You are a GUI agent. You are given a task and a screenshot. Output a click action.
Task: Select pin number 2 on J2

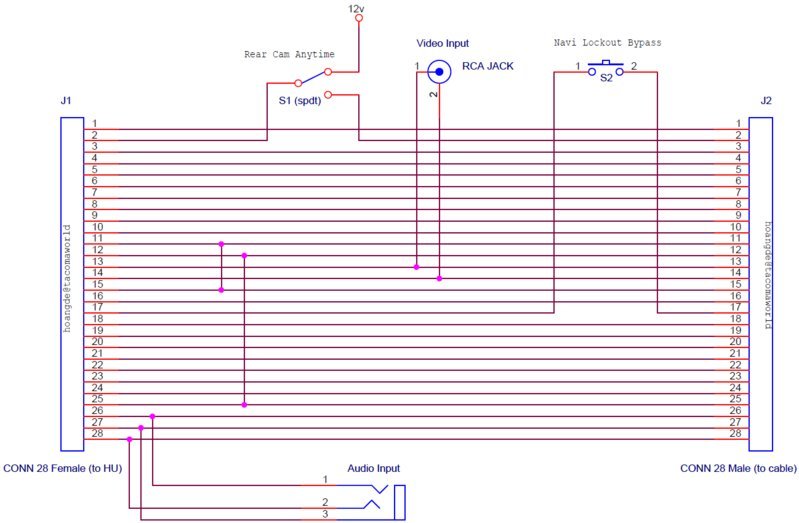pyautogui.click(x=738, y=135)
